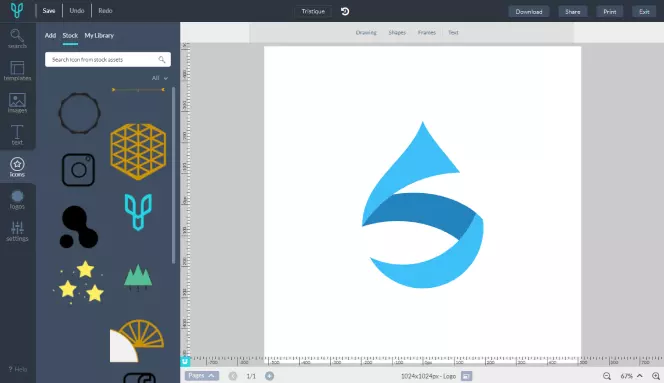664x383 pixels.
Task: Click the version history icon
Action: pos(345,11)
